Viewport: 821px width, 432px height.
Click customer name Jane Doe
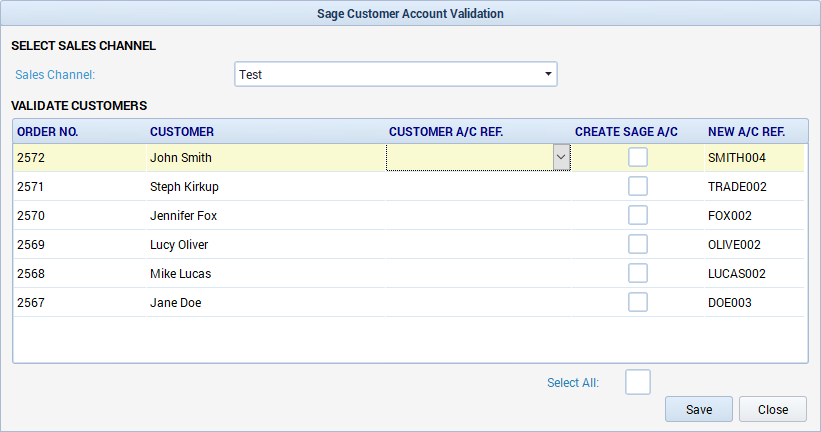175,303
